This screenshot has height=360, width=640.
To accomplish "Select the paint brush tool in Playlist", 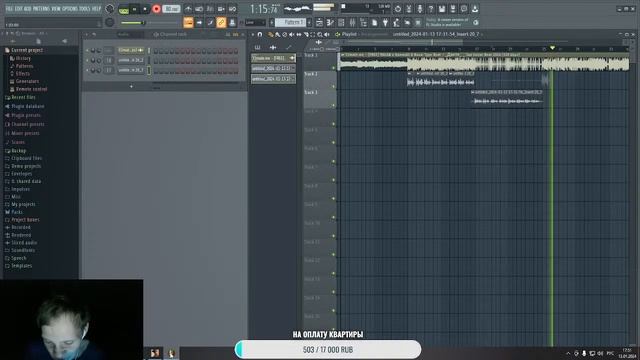I will (277, 35).
